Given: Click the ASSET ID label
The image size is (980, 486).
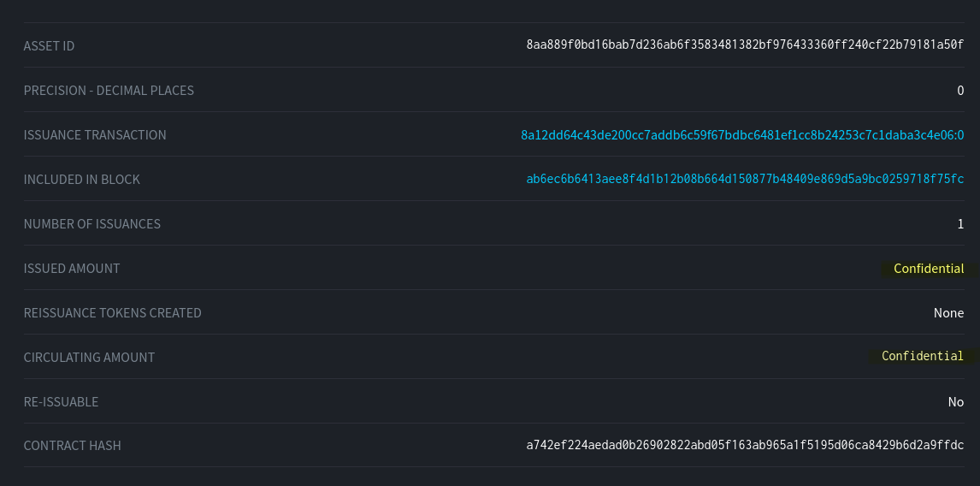Looking at the screenshot, I should (49, 46).
